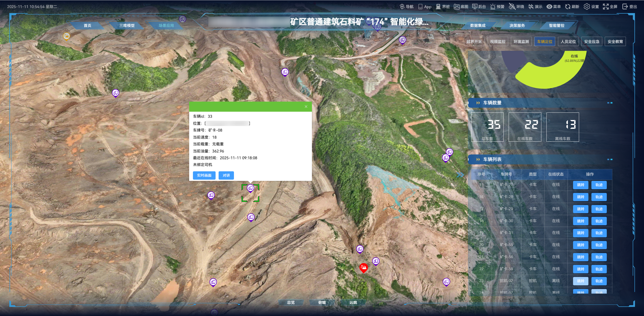Click the logout (登出) icon
Image resolution: width=644 pixels, height=316 pixels.
(625, 7)
